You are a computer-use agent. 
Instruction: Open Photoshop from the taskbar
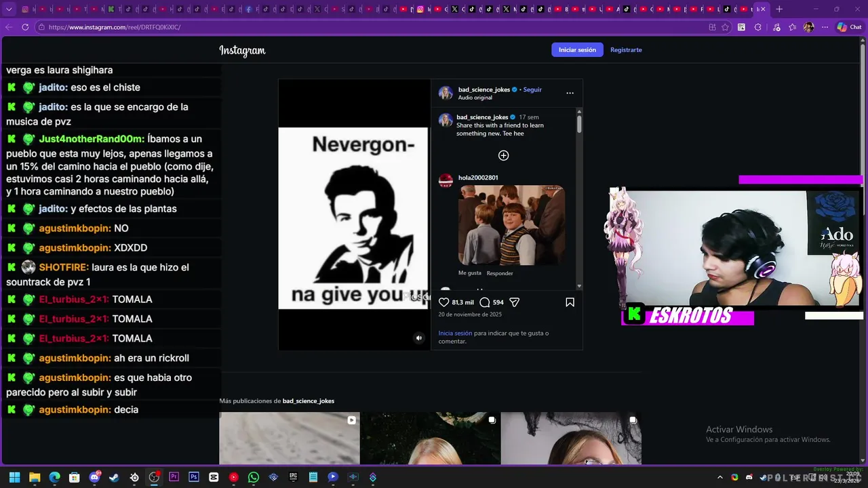194,477
